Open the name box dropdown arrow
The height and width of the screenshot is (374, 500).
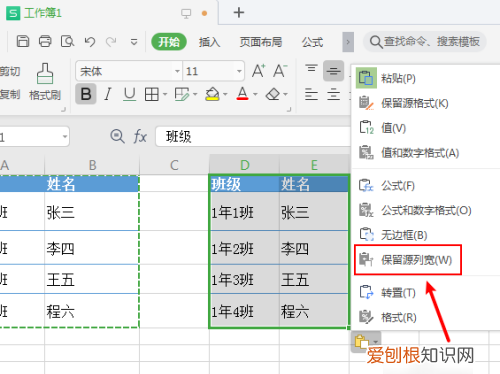[x=65, y=136]
